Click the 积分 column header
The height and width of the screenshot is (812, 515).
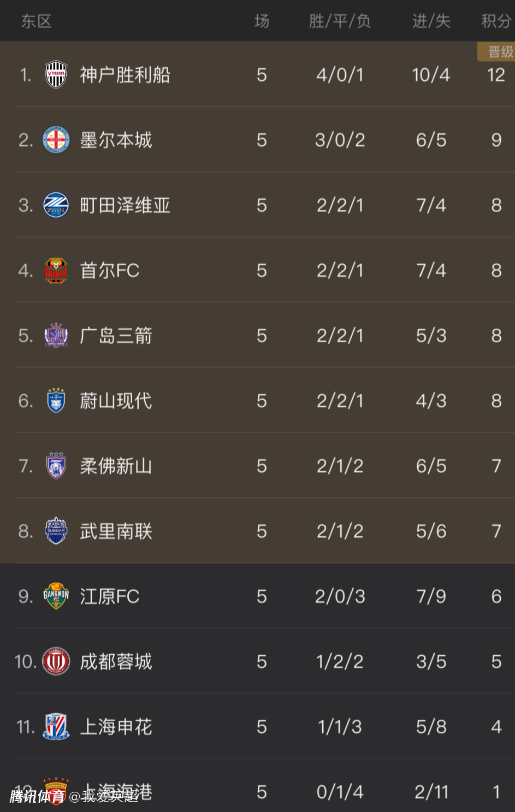click(x=496, y=21)
